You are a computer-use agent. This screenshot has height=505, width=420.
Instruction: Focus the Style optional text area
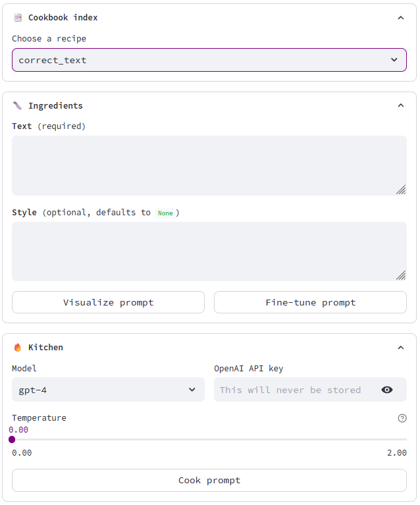pos(204,252)
